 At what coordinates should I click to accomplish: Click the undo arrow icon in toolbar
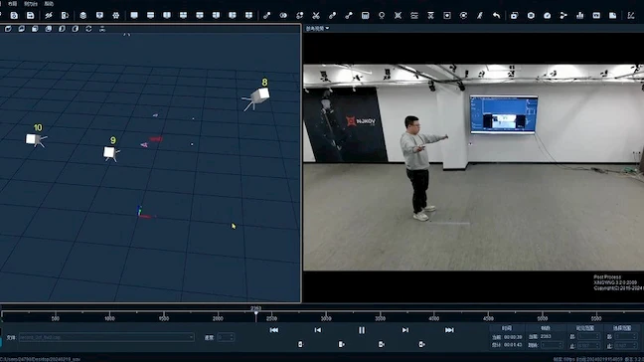click(497, 16)
